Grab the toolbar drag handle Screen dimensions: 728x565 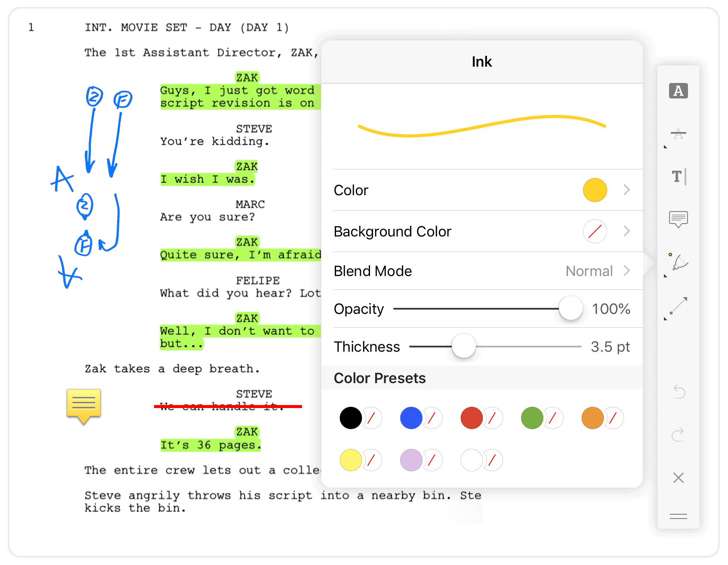(x=679, y=516)
